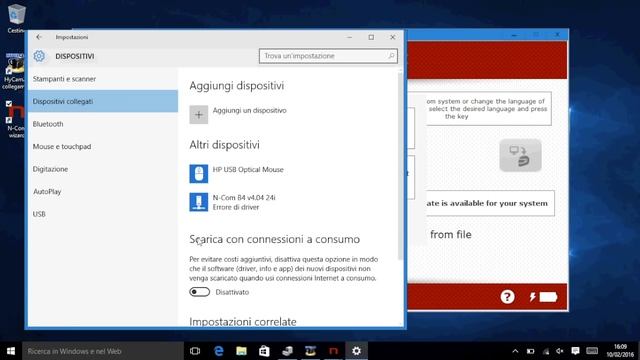
Task: Click the 'from file' option in red window
Action: click(x=451, y=234)
